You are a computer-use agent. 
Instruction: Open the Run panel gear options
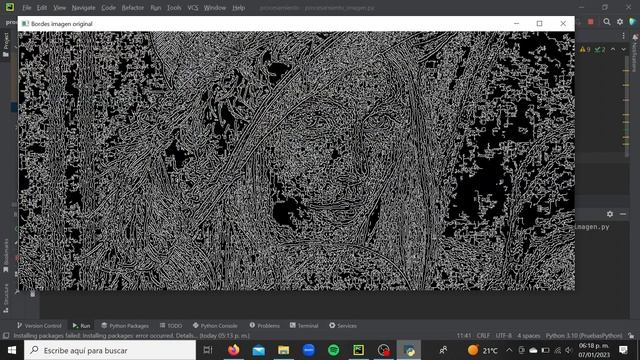pos(610,214)
